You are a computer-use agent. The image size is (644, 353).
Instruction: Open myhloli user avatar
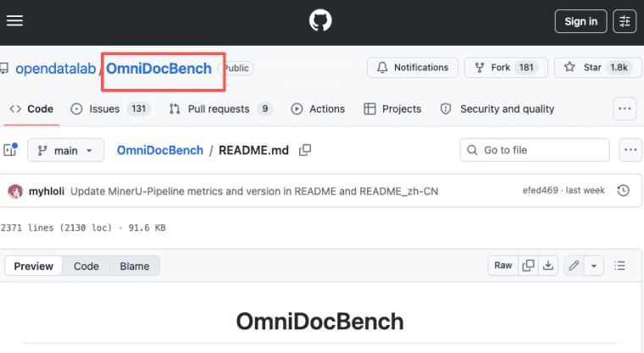tap(15, 190)
